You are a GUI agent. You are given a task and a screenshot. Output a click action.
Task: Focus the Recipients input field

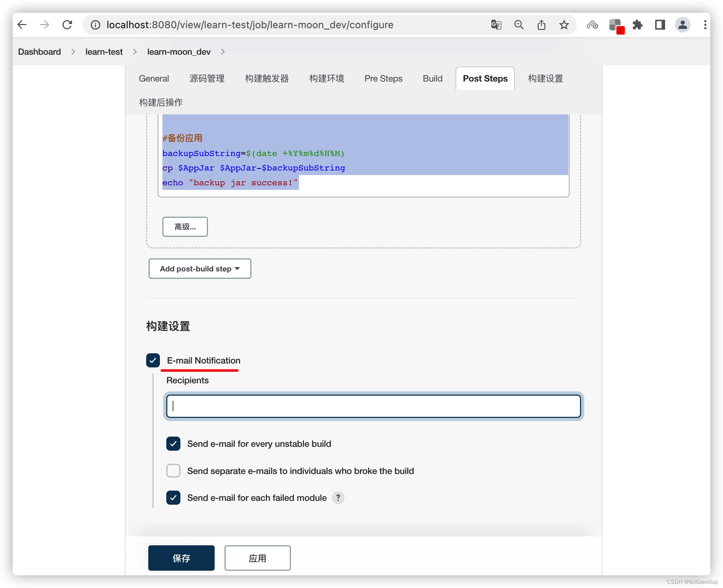pyautogui.click(x=374, y=406)
